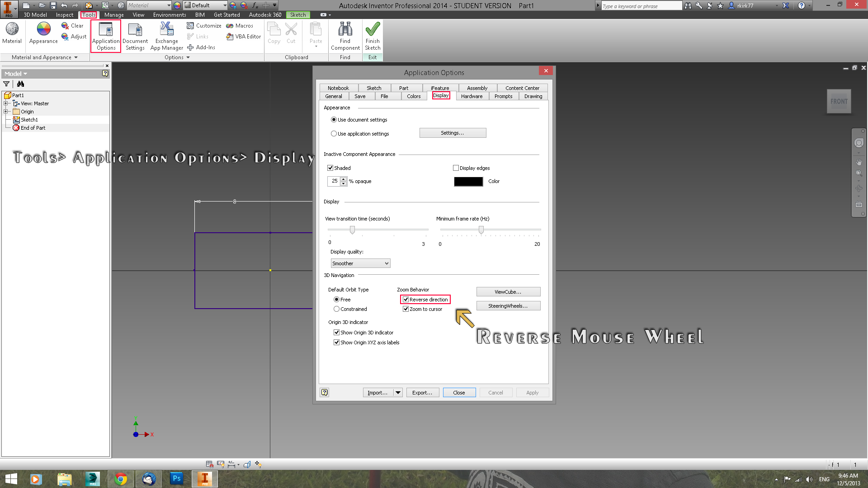Select the Free orbit radio button
Screen dimensions: 868x488
[337, 299]
